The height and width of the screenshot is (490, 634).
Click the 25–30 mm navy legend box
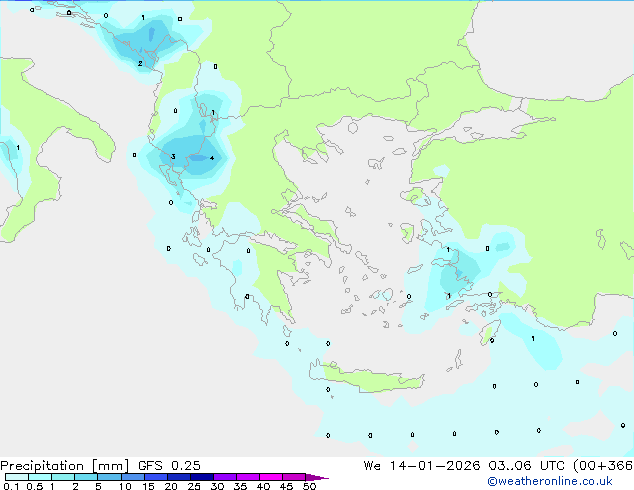202,477
